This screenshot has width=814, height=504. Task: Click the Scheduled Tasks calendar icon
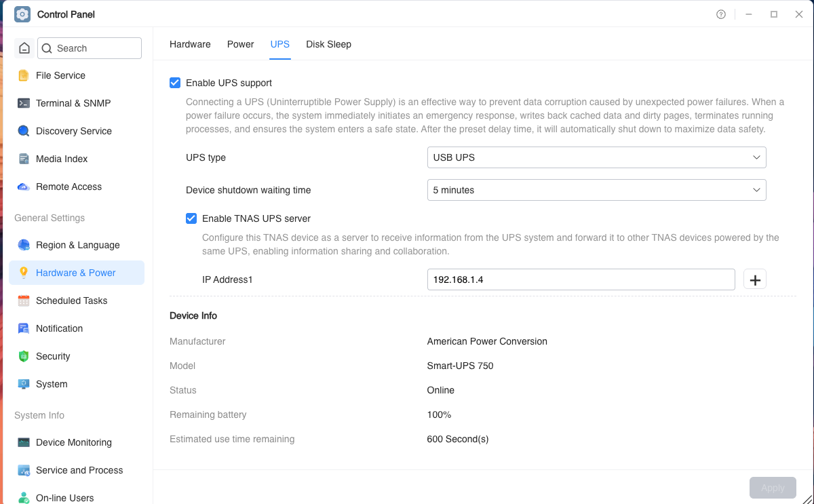[24, 301]
